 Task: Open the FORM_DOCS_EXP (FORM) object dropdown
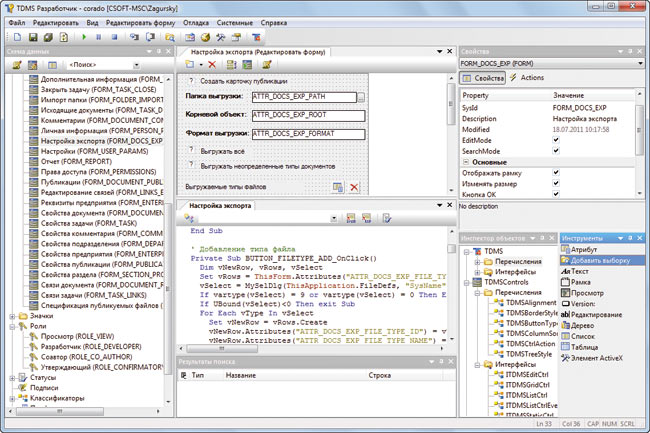click(641, 62)
